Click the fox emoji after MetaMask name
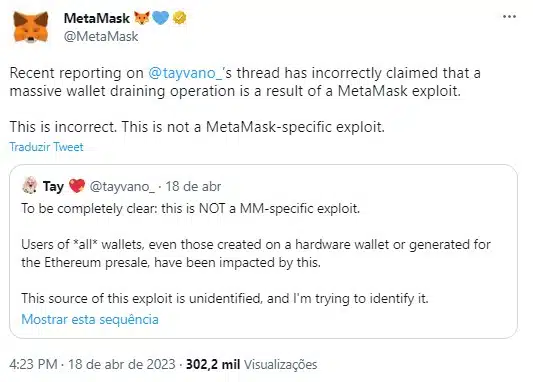 click(142, 18)
